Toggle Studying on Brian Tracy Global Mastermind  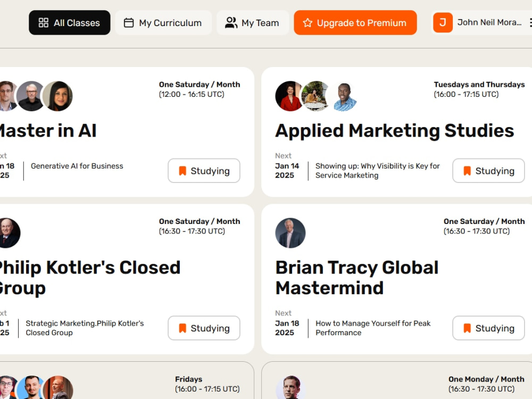tap(488, 328)
